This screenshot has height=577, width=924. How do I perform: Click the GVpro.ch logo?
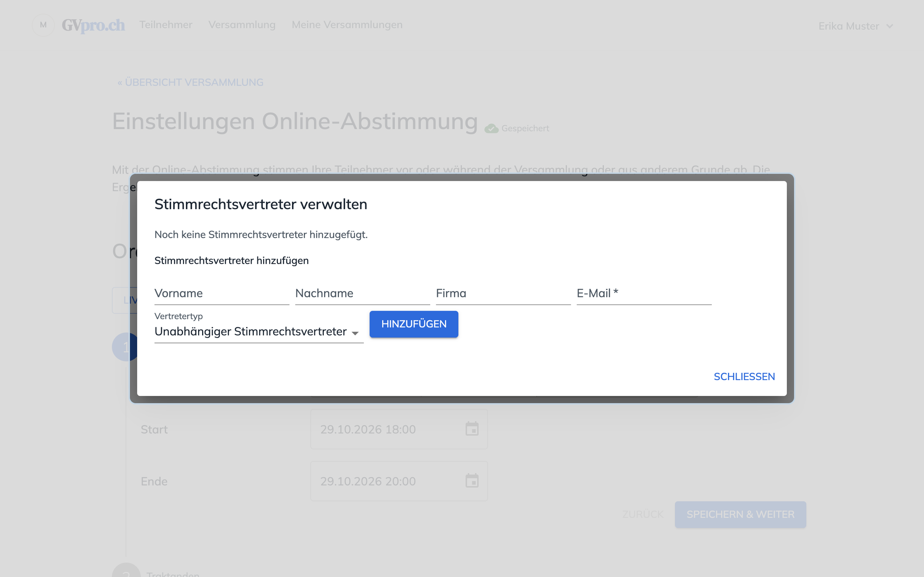[93, 25]
